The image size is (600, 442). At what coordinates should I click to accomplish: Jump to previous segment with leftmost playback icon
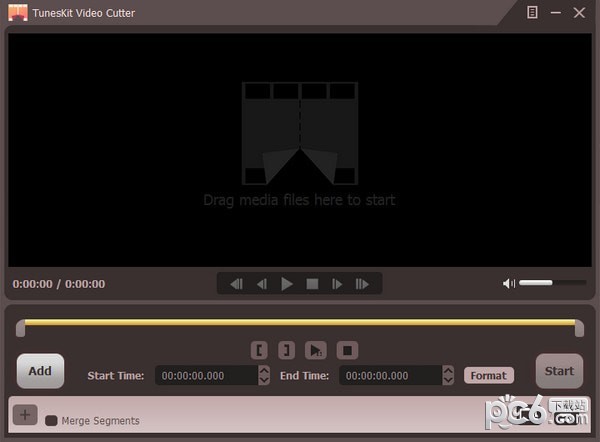coord(237,284)
